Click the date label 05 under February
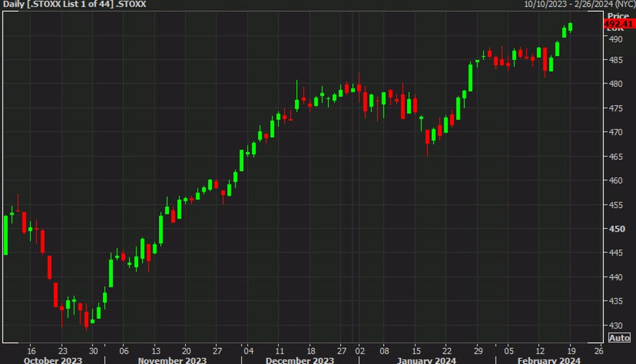The width and height of the screenshot is (636, 364). [509, 351]
